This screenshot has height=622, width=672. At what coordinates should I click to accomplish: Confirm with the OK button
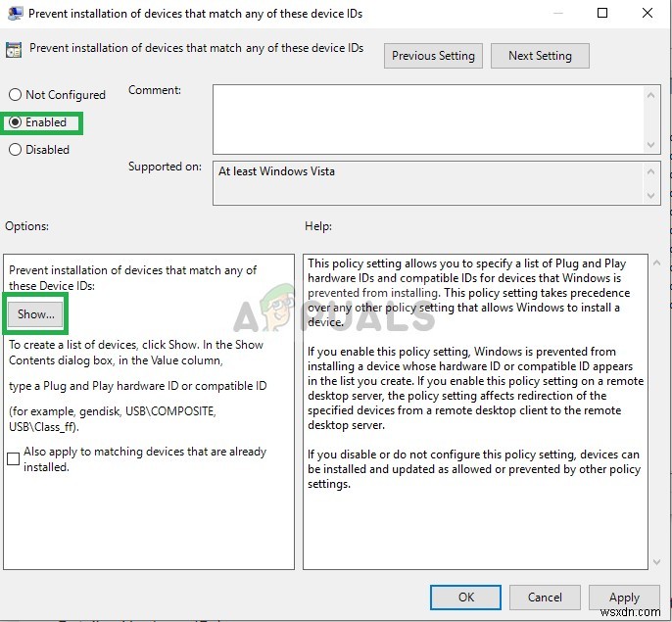(x=466, y=598)
